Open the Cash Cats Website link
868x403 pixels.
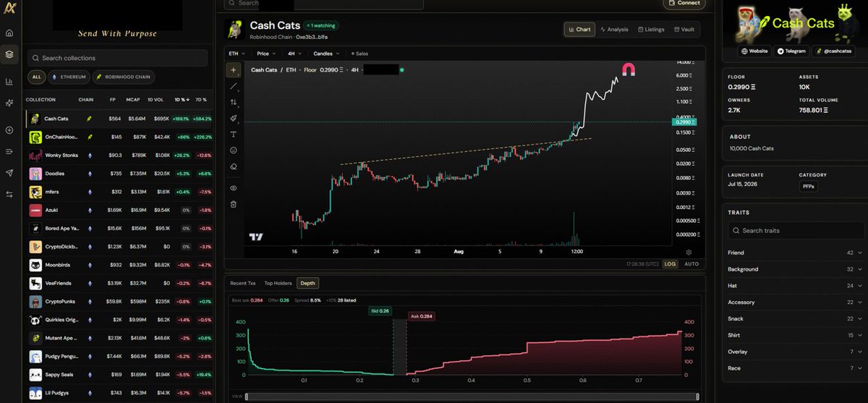[x=754, y=51]
